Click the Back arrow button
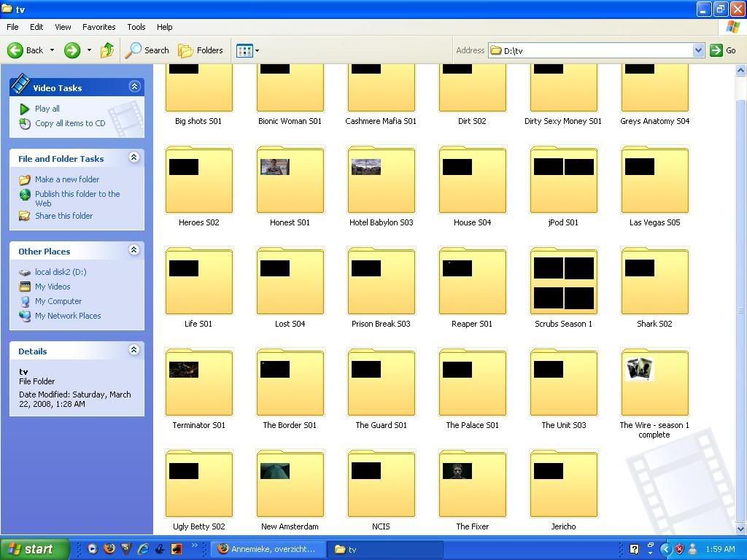This screenshot has height=560, width=747. coord(26,50)
